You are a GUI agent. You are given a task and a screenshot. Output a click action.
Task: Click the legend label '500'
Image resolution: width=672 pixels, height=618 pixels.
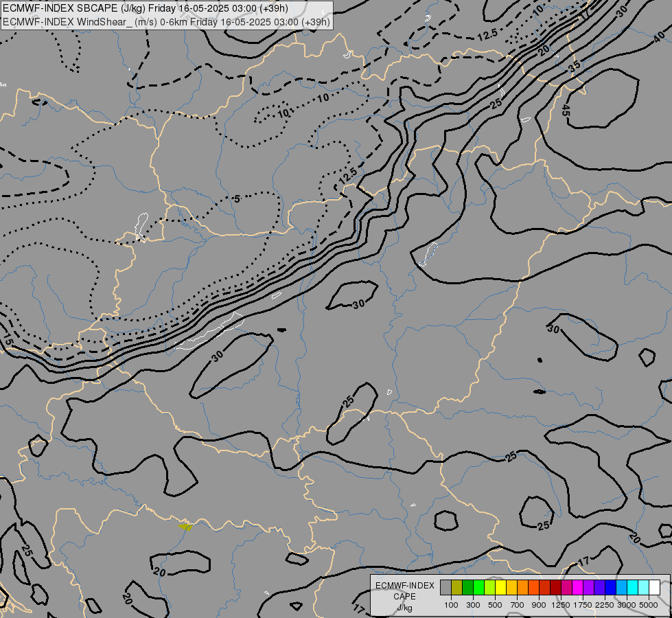(495, 605)
